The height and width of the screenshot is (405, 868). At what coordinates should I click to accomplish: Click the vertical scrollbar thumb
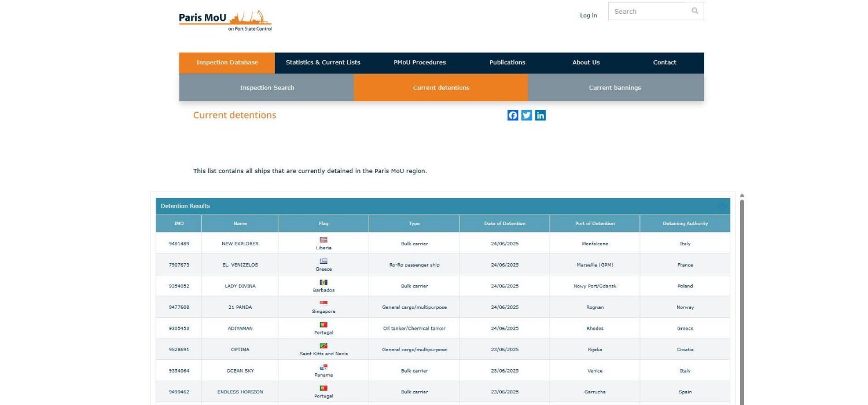click(742, 303)
